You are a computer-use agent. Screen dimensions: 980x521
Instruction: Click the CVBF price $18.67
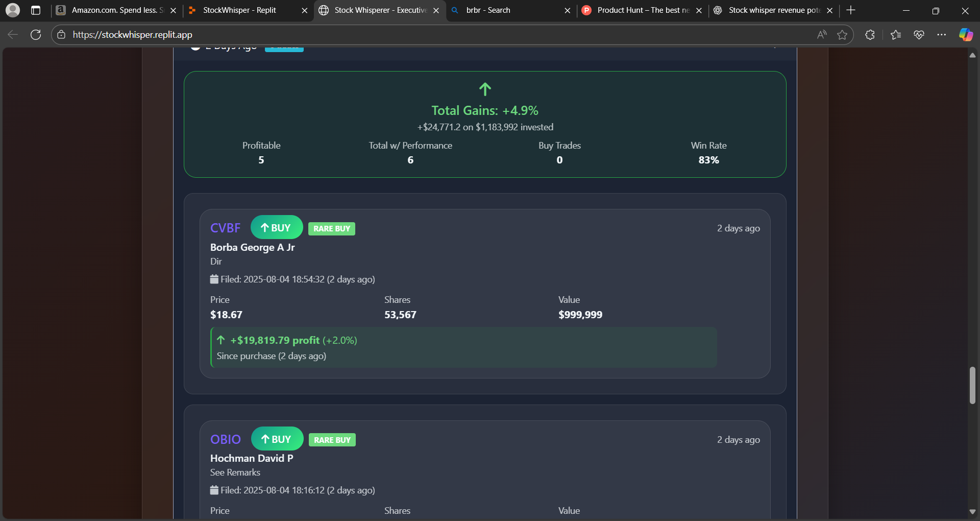tap(226, 315)
